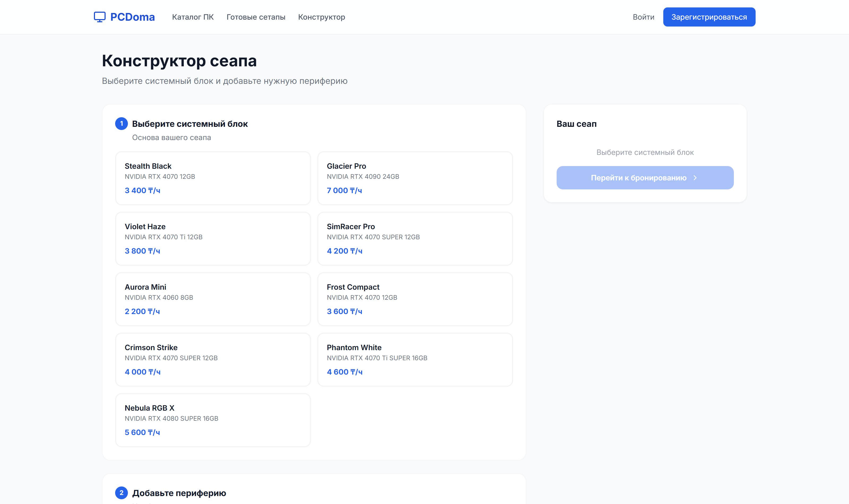Choose the Nebula RGB X card
This screenshot has width=849, height=504.
click(x=213, y=420)
